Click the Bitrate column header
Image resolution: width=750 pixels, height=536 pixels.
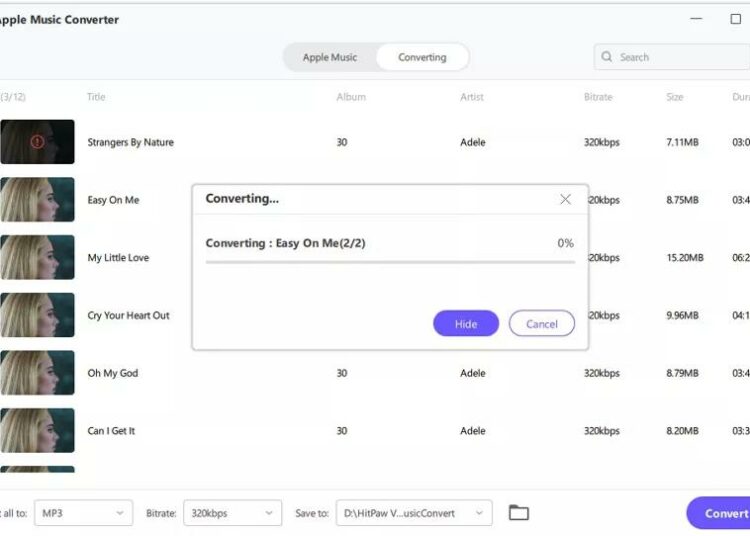[598, 97]
